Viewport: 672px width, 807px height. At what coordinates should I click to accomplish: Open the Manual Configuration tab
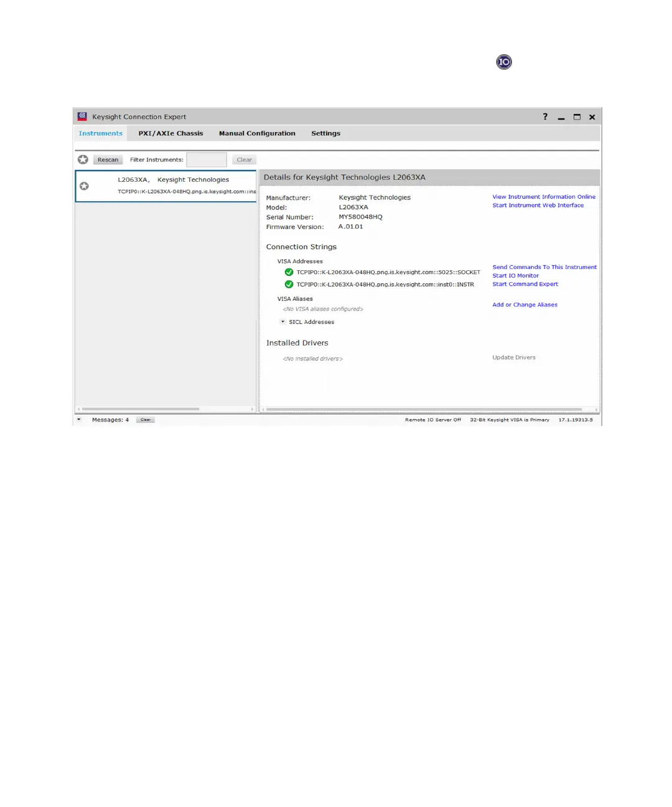pos(257,133)
